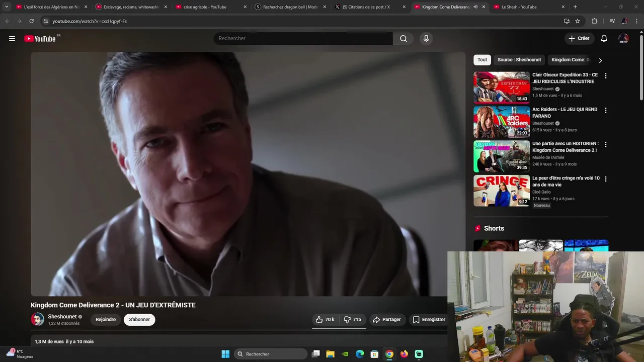Open Chrome extensions puzzle icon
Screen dimensions: 644x362
(x=594, y=21)
